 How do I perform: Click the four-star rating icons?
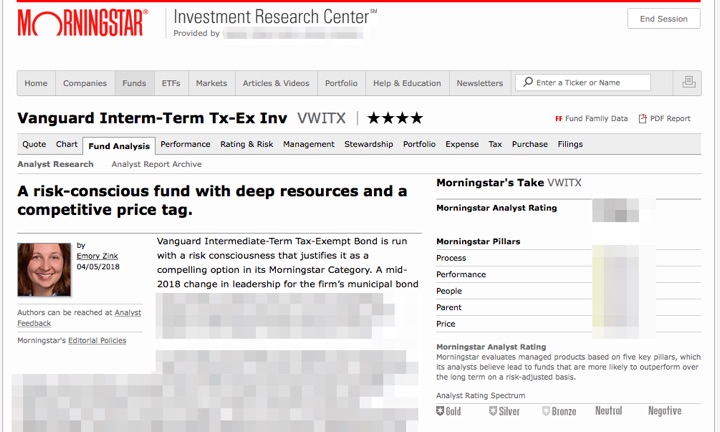coord(395,118)
